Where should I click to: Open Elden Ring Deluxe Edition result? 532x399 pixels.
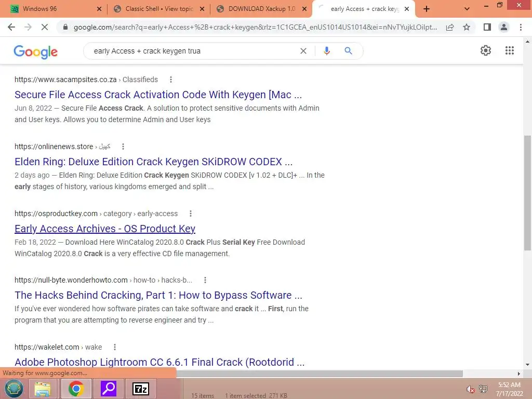153,162
